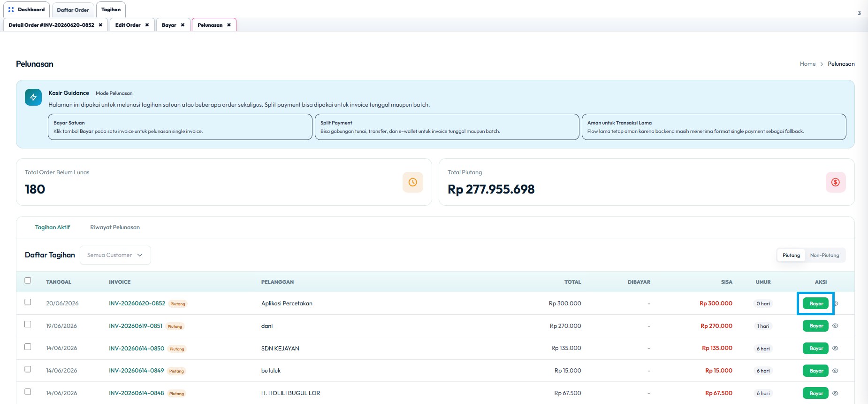The width and height of the screenshot is (868, 404).
Task: Check the row for INV-20260620-0852
Action: pyautogui.click(x=28, y=302)
